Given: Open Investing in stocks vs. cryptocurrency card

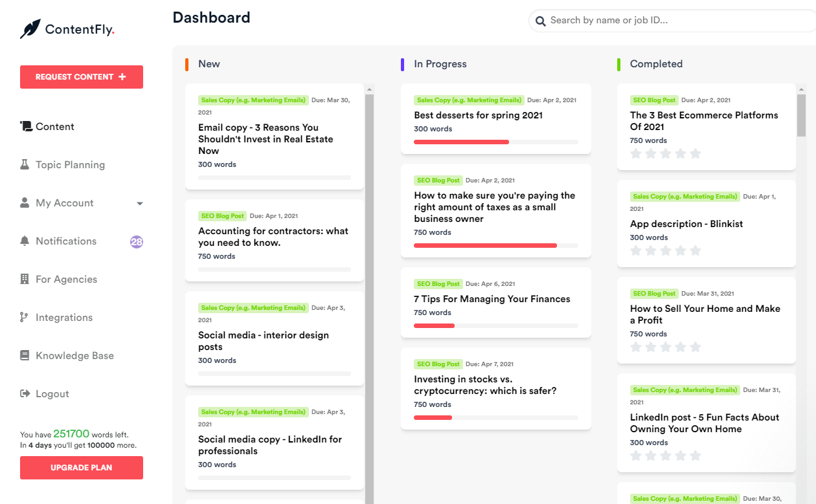Looking at the screenshot, I should click(x=496, y=389).
